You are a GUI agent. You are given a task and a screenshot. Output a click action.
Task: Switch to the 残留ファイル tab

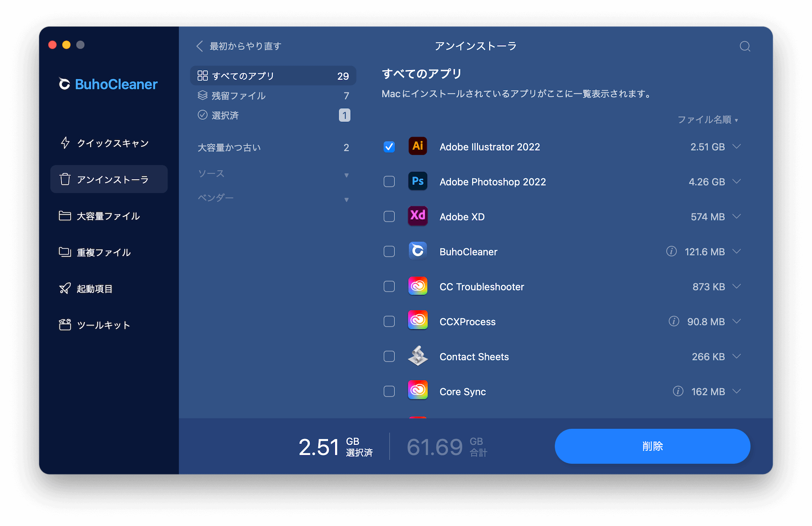pos(238,95)
